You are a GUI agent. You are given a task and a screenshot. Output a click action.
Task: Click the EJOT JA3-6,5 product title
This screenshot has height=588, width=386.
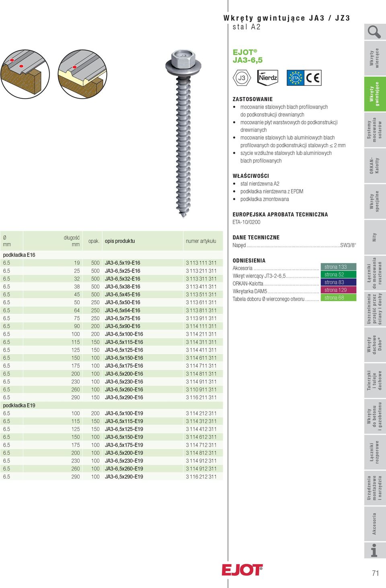[248, 56]
